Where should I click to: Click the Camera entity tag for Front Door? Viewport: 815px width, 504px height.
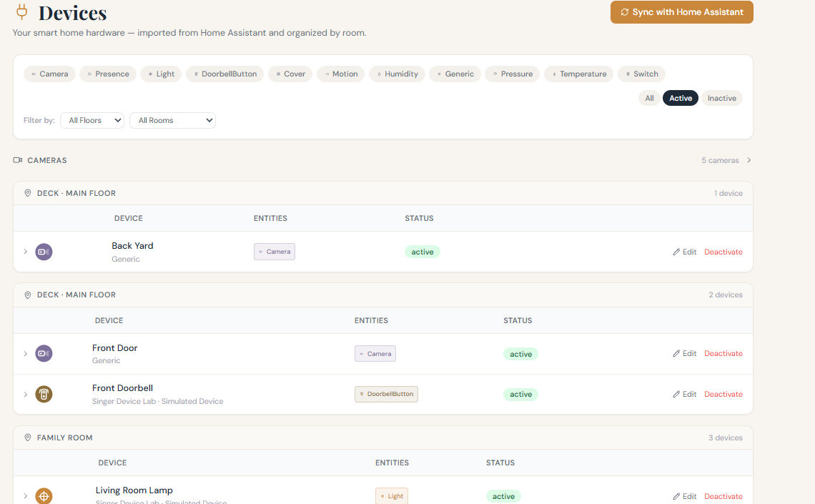pos(375,354)
